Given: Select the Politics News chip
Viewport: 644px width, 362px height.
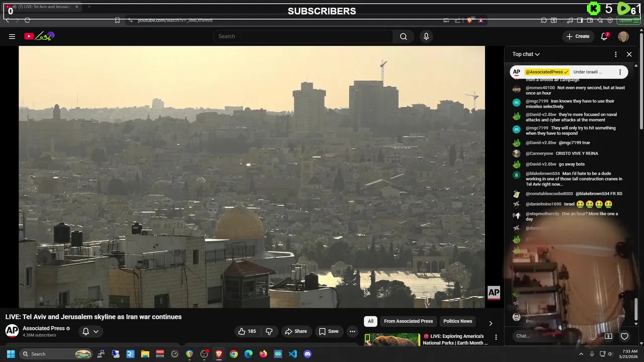Looking at the screenshot, I should (457, 321).
